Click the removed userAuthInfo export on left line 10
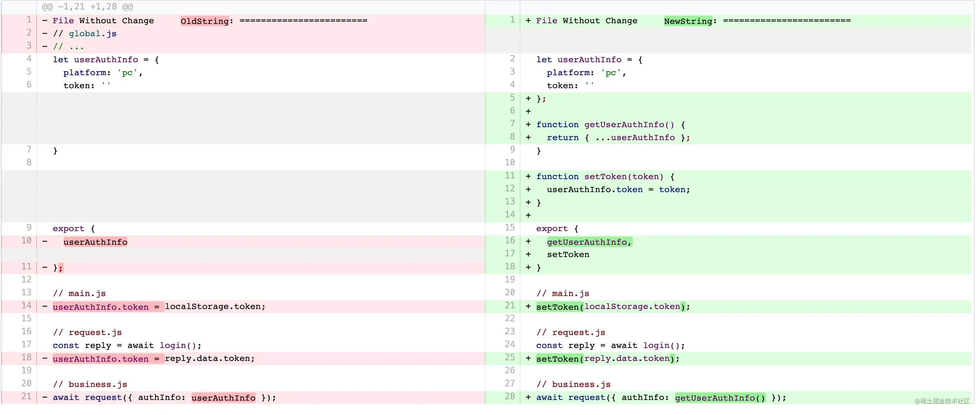This screenshot has width=980, height=415. pos(95,242)
